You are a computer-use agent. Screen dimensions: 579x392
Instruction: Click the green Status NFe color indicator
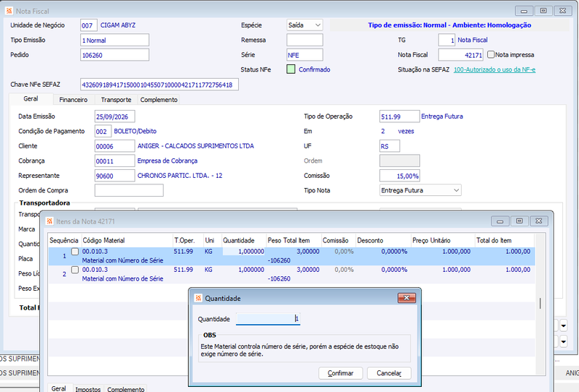291,69
